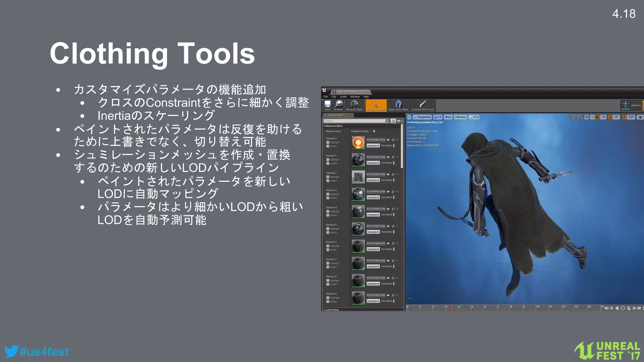Browse to Element 4 material asset
Viewport: 644px width, 362px height.
click(x=393, y=209)
